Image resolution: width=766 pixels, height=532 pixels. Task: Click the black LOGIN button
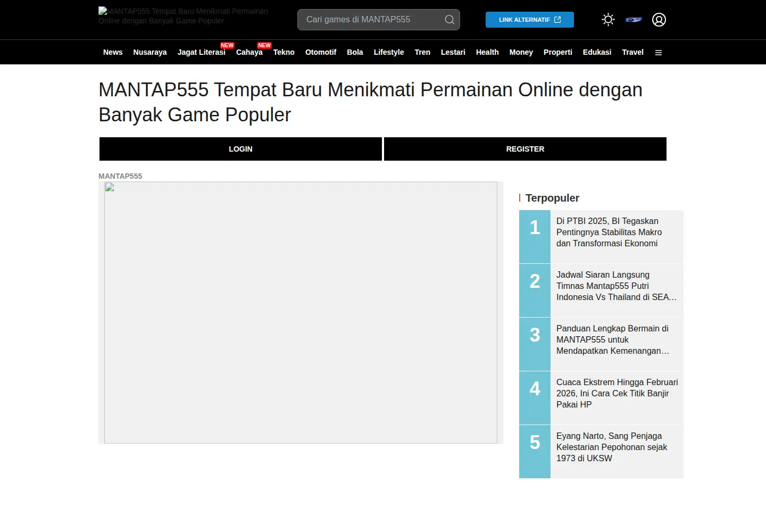pyautogui.click(x=240, y=149)
